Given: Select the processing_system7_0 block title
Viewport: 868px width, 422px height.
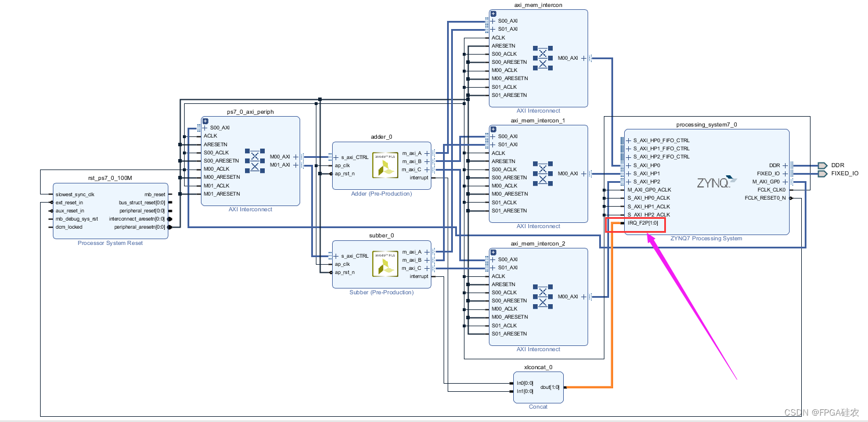Looking at the screenshot, I should pos(707,125).
